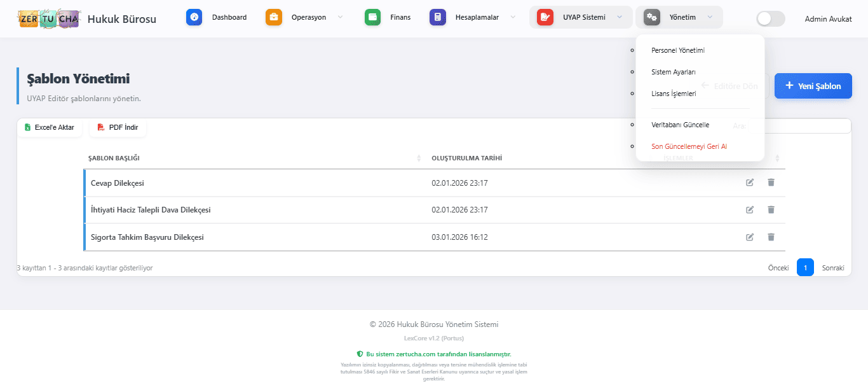Go to Dashboard in navigation
Viewport: 868px width, 390px height.
click(x=229, y=17)
